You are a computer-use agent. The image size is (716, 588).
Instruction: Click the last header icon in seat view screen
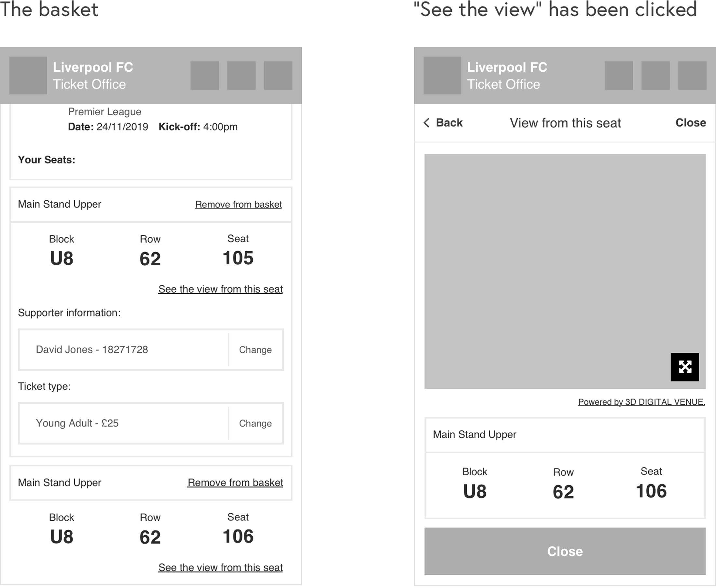coord(692,75)
